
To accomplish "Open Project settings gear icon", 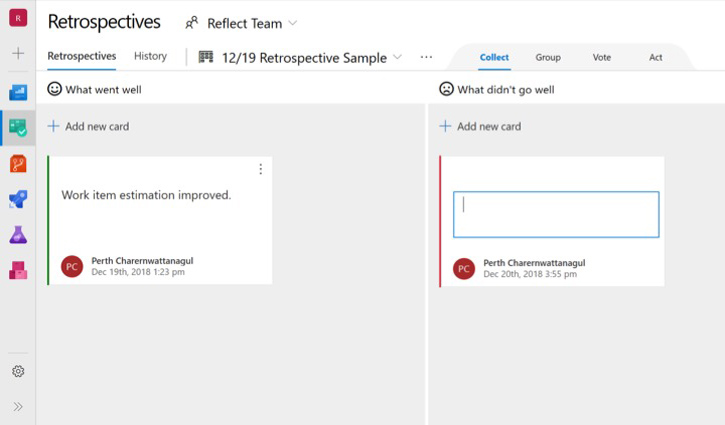I will pyautogui.click(x=18, y=371).
